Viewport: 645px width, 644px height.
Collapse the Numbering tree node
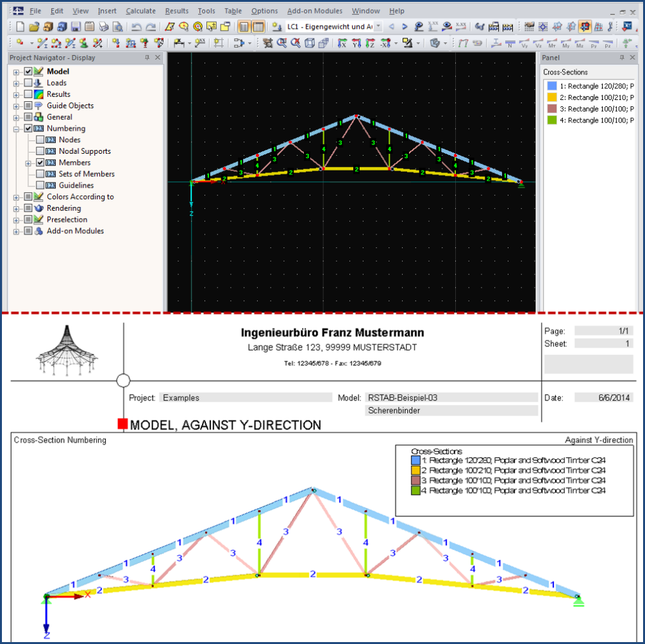(x=16, y=129)
